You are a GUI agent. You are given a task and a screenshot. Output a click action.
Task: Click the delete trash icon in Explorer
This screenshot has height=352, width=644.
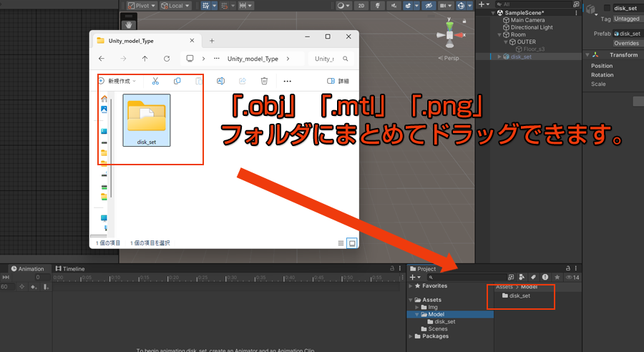(264, 82)
